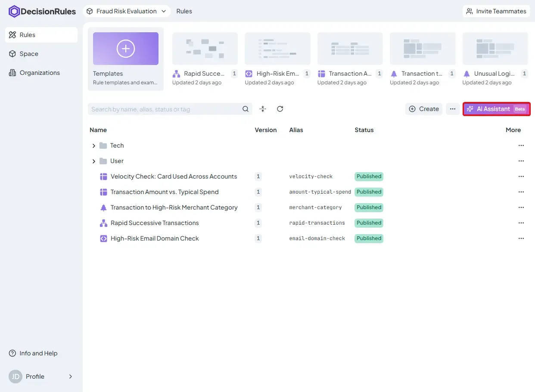Open Transaction Amount vs. Typical Spend rule
This screenshot has width=535, height=392.
165,192
